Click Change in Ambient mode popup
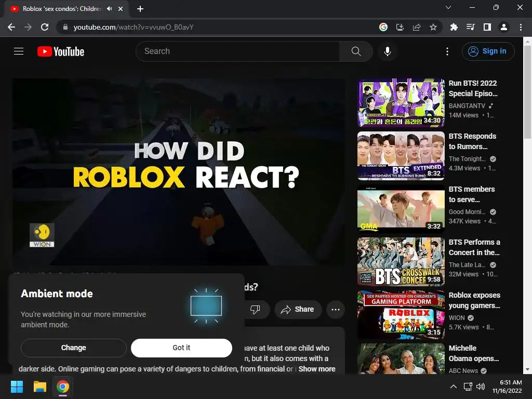The image size is (532, 399). pyautogui.click(x=74, y=348)
